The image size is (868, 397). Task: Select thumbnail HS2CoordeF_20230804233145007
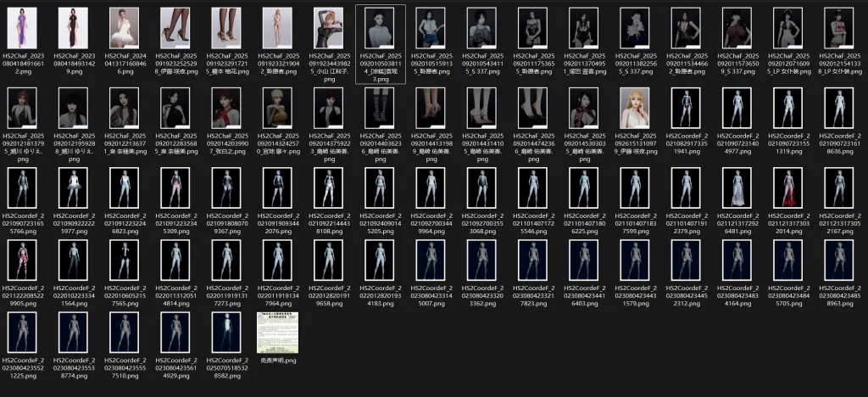pos(431,260)
